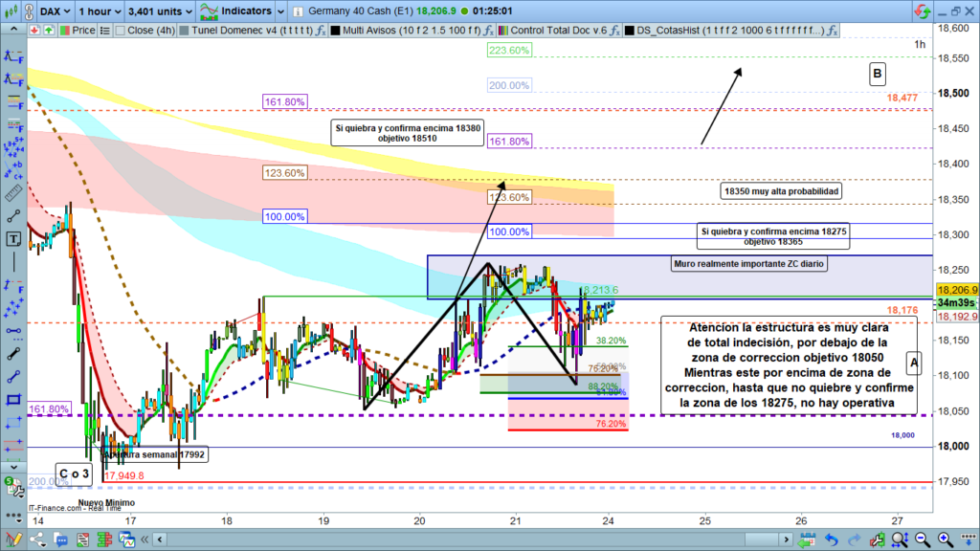Viewport: 980px width, 551px height.
Task: Click the Price color swatch
Action: (64, 31)
